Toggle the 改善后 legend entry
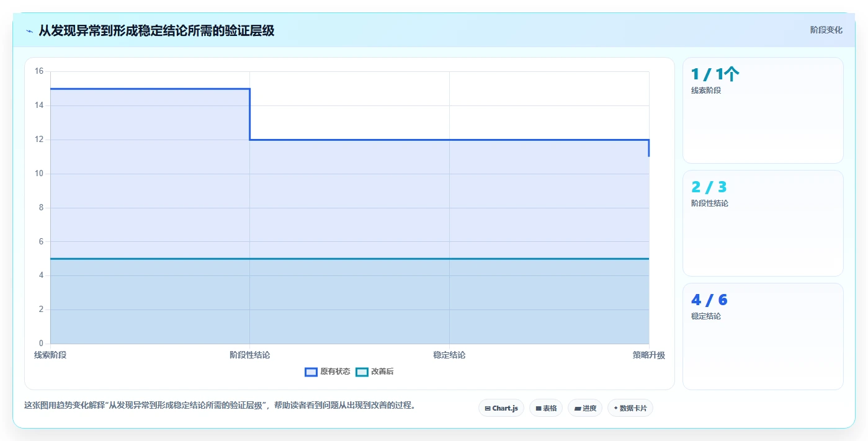Image resolution: width=868 pixels, height=441 pixels. (375, 372)
